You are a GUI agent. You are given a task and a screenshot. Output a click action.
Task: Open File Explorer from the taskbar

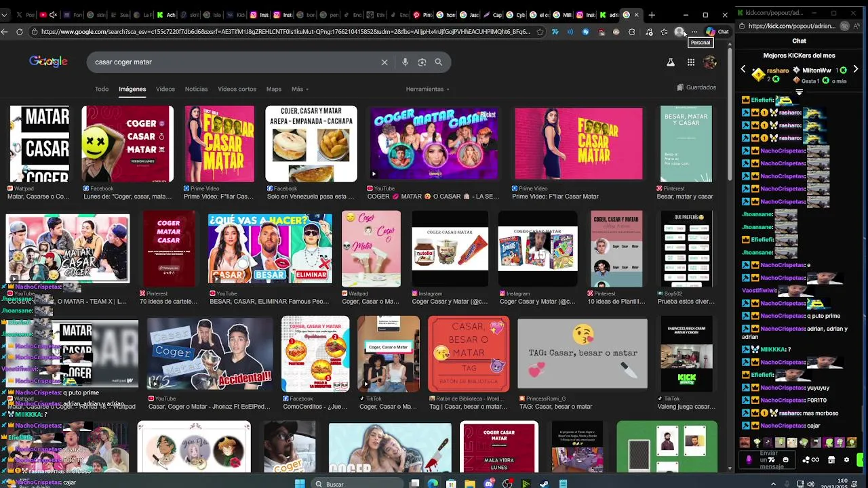pos(471,484)
